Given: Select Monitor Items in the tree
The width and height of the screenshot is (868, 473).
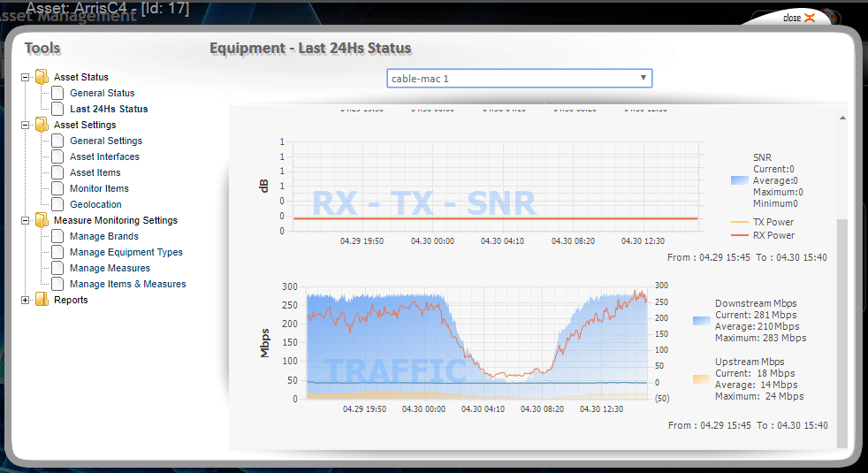Looking at the screenshot, I should point(99,188).
